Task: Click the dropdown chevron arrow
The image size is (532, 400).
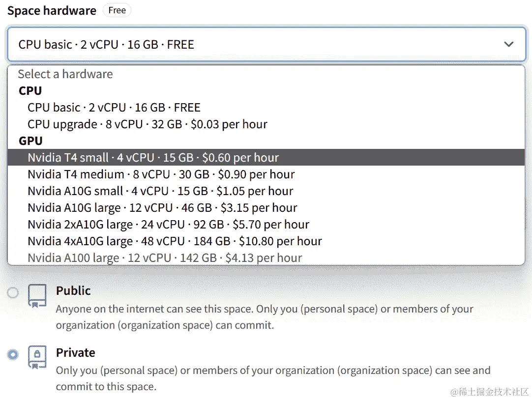Action: (x=509, y=44)
